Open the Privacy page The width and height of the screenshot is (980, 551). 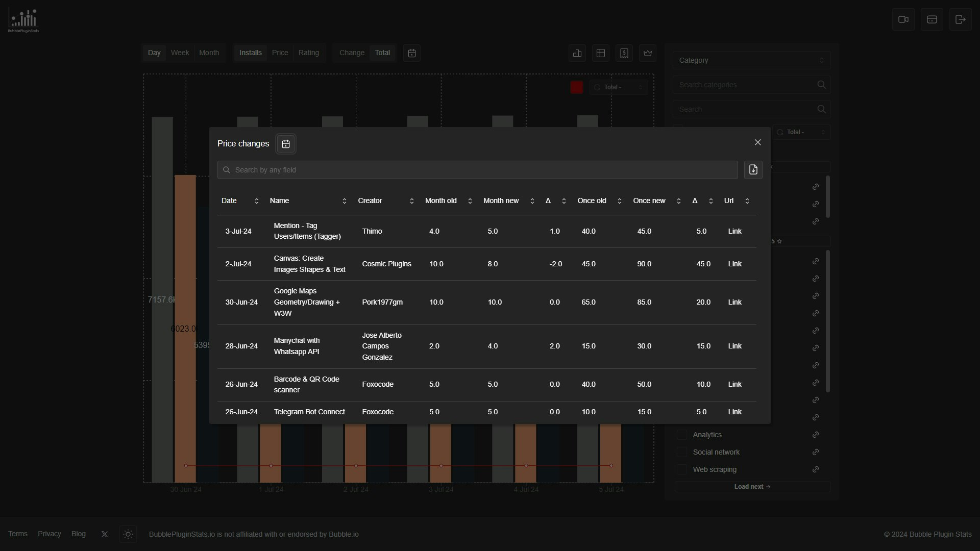[50, 534]
